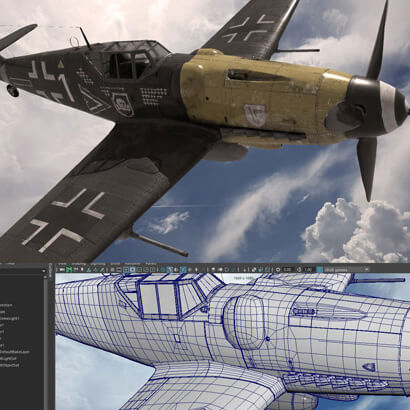
Task: Click the Isolate Select icon
Action: coord(253,269)
